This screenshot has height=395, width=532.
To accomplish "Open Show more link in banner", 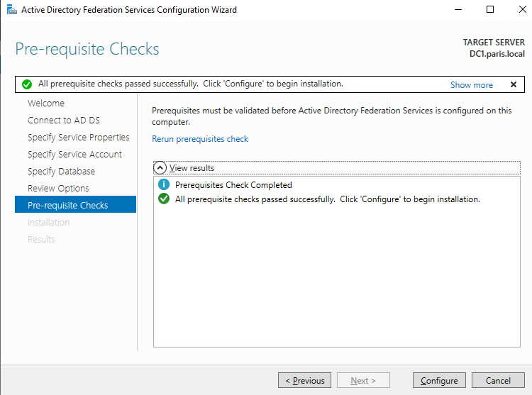I will click(471, 85).
